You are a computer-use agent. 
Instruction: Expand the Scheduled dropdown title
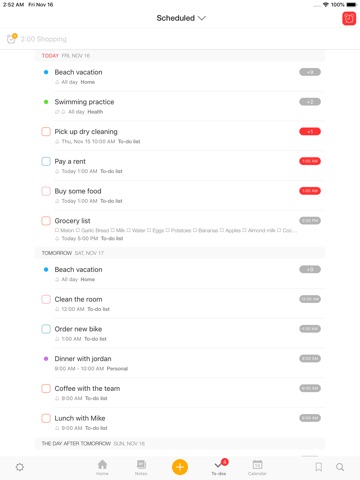click(181, 18)
